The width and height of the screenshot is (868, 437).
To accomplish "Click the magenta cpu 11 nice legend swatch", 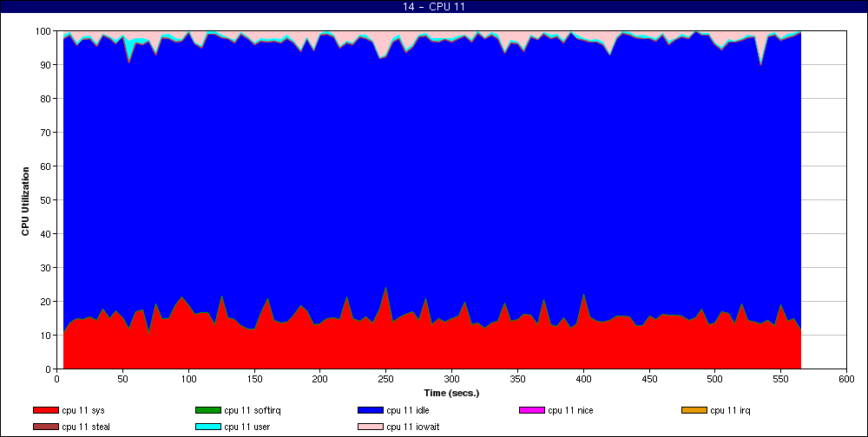I will coord(532,410).
